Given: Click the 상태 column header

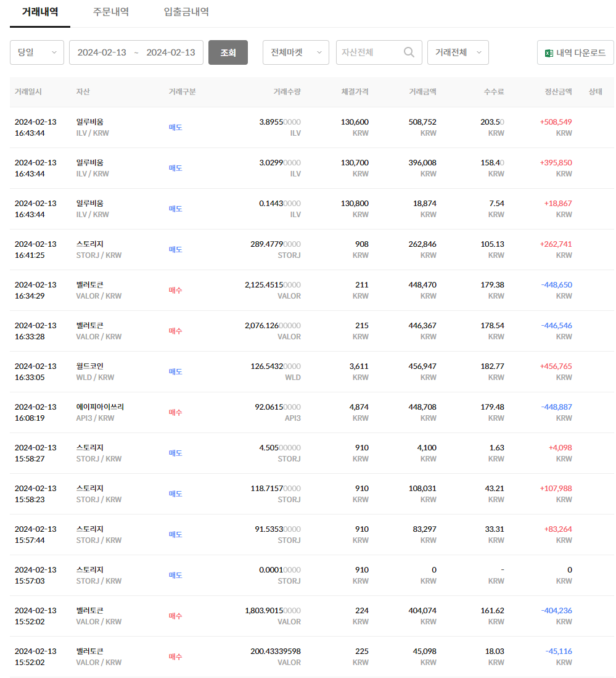Looking at the screenshot, I should tap(596, 92).
